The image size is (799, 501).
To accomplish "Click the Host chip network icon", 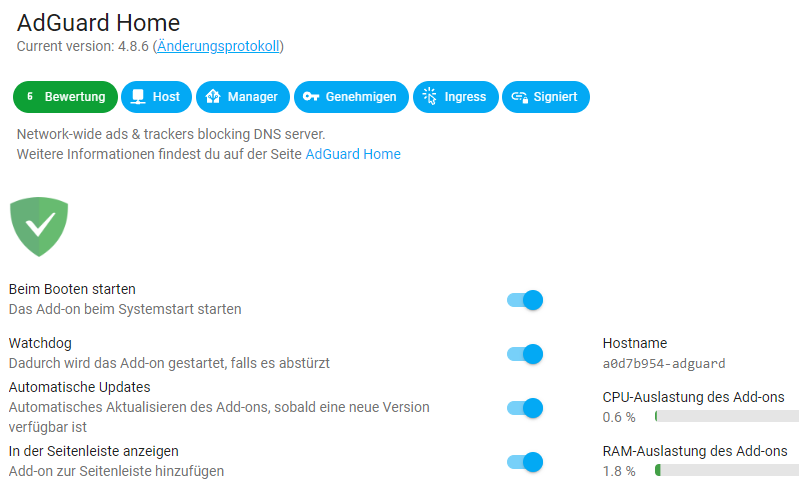I will pyautogui.click(x=138, y=96).
